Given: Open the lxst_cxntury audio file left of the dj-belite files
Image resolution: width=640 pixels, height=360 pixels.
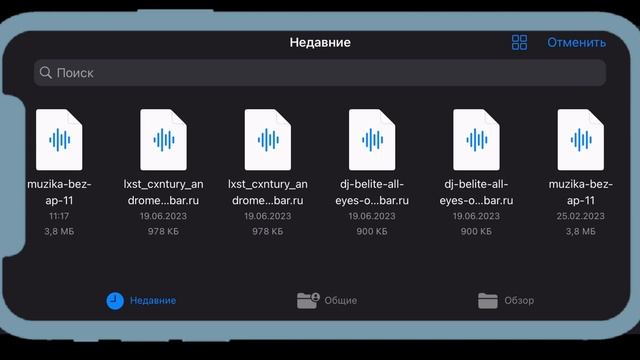Looking at the screenshot, I should click(268, 140).
